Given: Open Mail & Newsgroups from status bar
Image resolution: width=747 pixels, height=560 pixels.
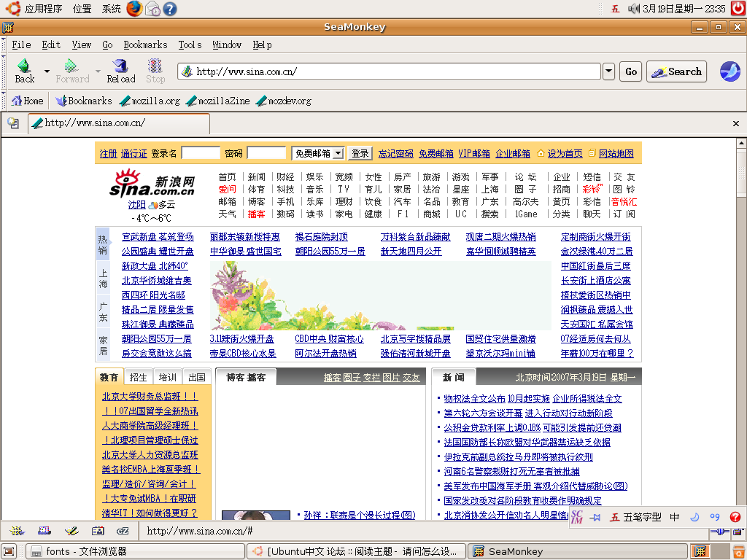Looking at the screenshot, I should tap(44, 531).
